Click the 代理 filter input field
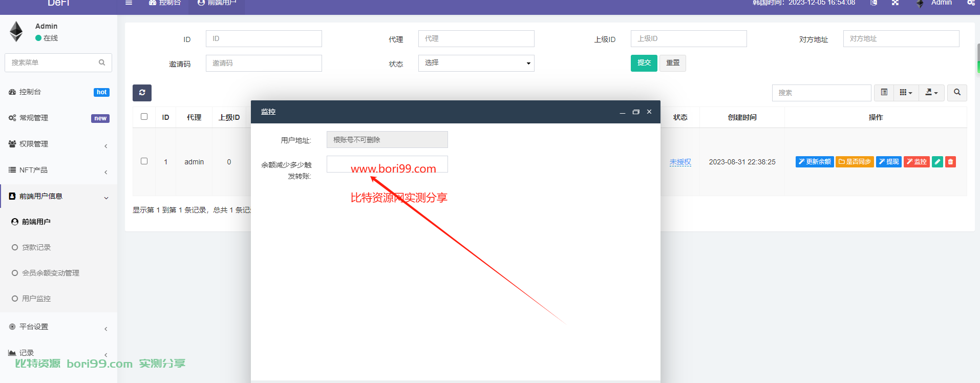This screenshot has height=383, width=980. (x=476, y=38)
